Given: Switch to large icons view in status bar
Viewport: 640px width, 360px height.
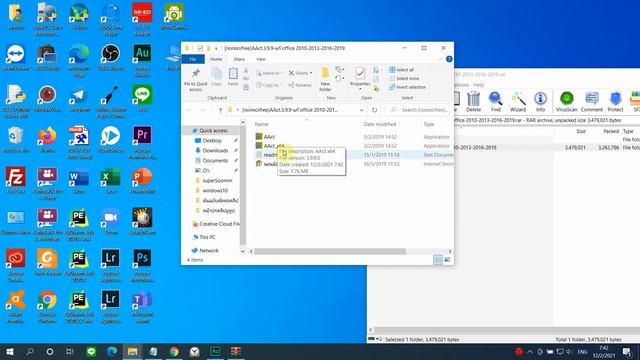Looking at the screenshot, I should click(x=447, y=260).
